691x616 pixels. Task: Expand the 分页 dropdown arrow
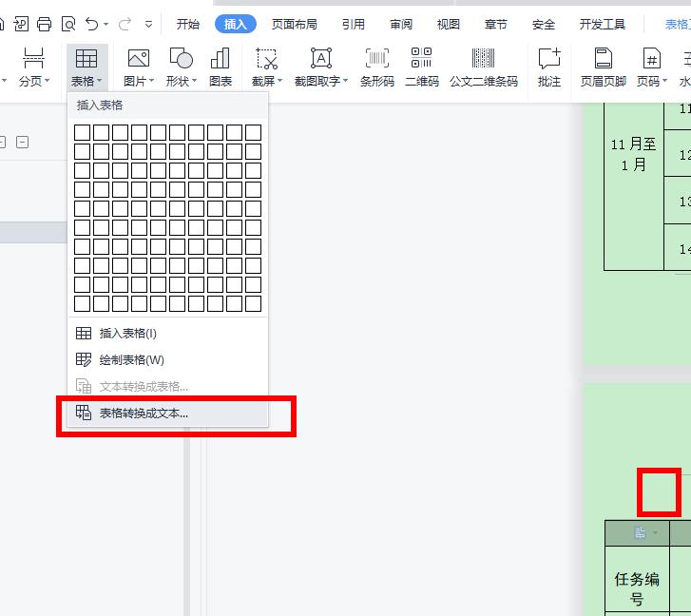coord(48,81)
